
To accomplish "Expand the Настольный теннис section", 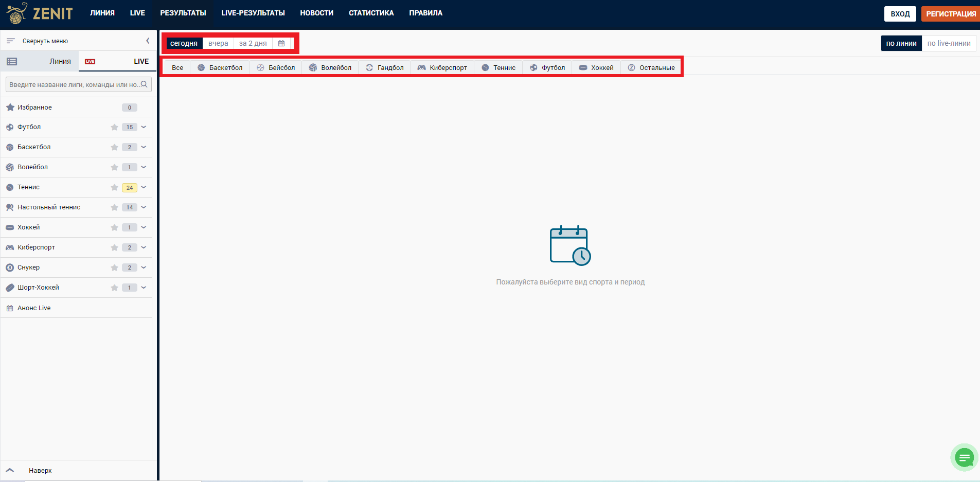I will (144, 207).
